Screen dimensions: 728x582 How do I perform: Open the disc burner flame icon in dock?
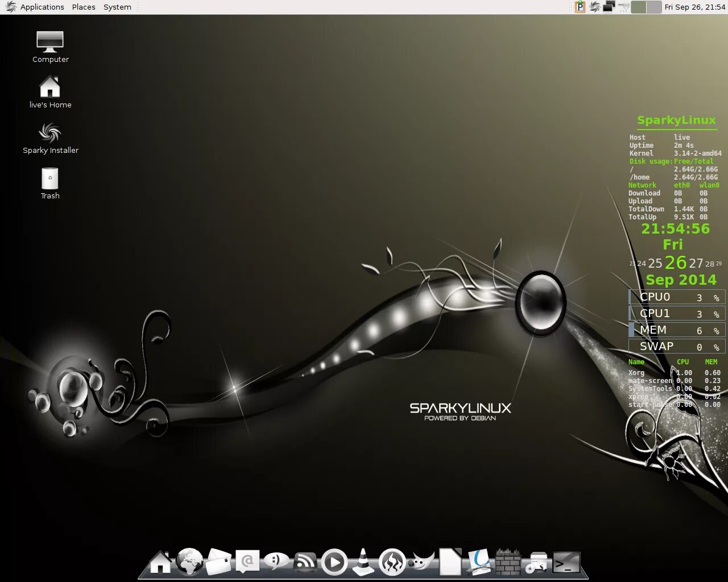click(x=392, y=563)
